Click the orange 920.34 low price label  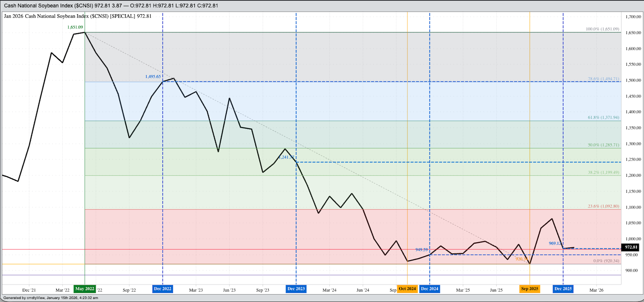pyautogui.click(x=522, y=259)
